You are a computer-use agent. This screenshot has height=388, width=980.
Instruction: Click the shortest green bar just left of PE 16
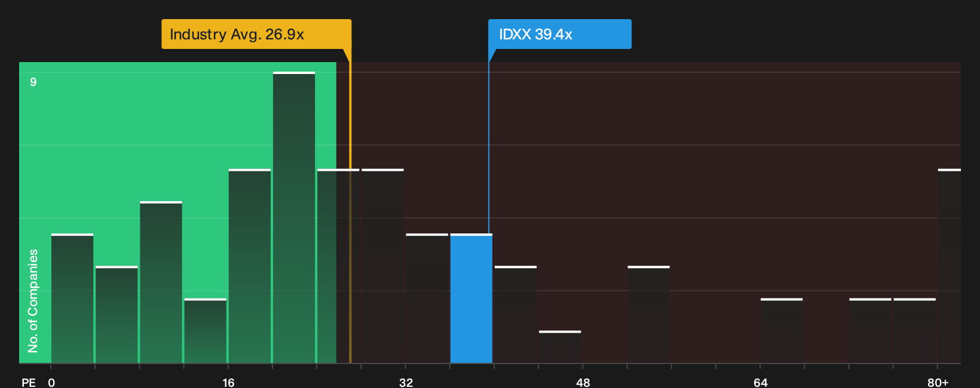click(206, 331)
